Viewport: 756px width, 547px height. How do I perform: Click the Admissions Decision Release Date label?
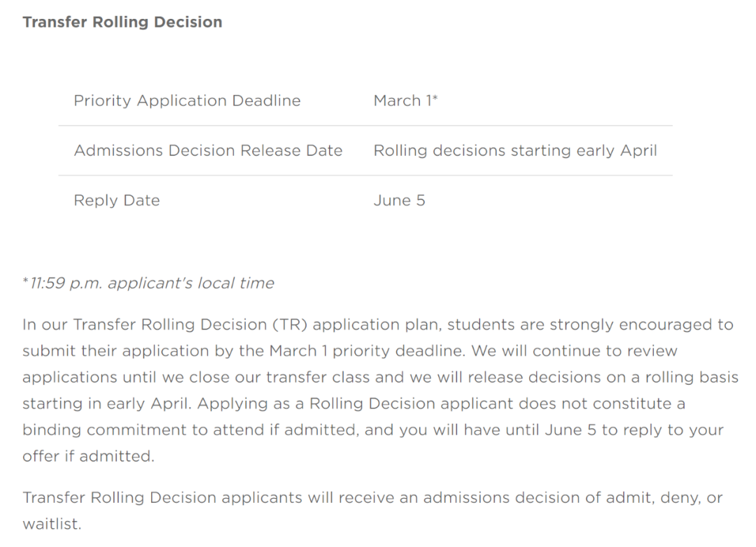[x=208, y=150]
